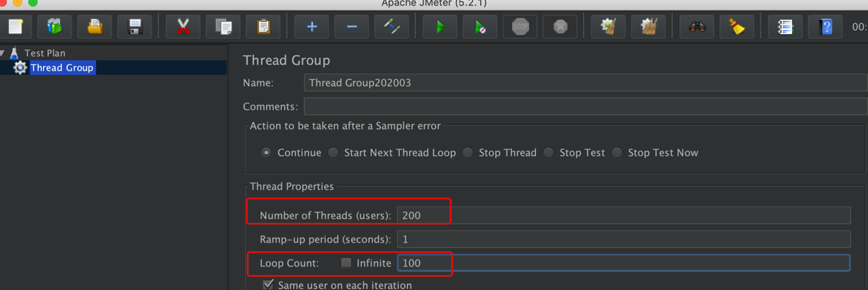Edit the Name field Thread Group202003

[586, 83]
